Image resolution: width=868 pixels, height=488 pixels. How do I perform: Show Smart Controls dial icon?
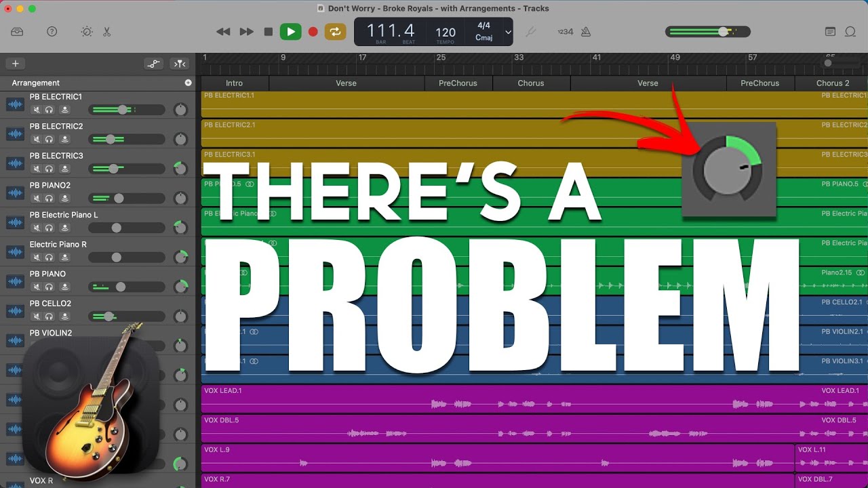coord(87,32)
